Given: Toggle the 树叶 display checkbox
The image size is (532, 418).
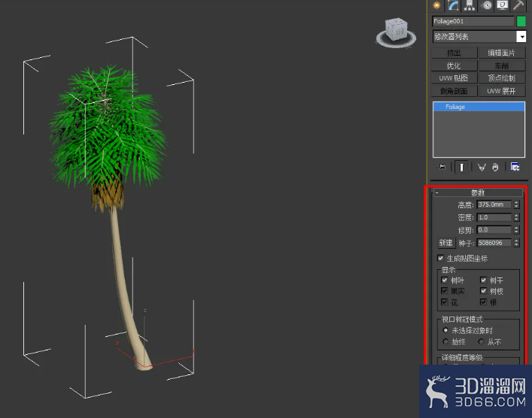Looking at the screenshot, I should pyautogui.click(x=445, y=280).
